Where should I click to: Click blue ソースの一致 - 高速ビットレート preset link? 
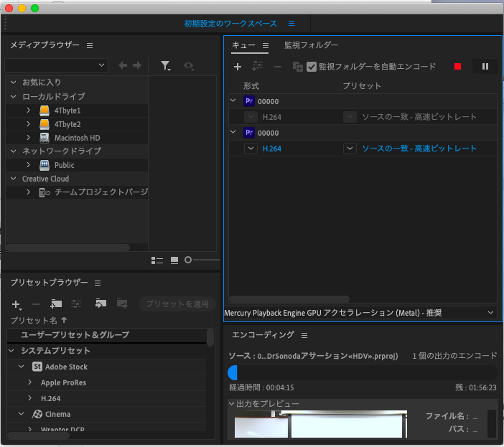click(x=419, y=149)
